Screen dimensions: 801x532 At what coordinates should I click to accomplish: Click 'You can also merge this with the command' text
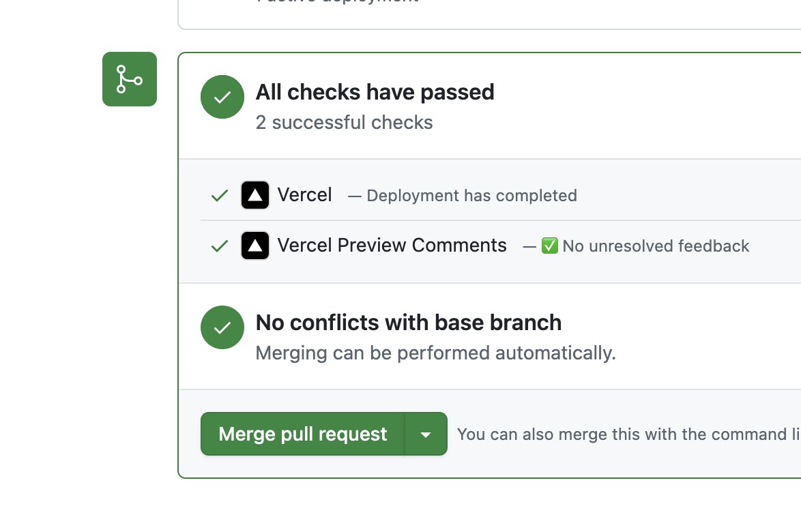coord(622,434)
